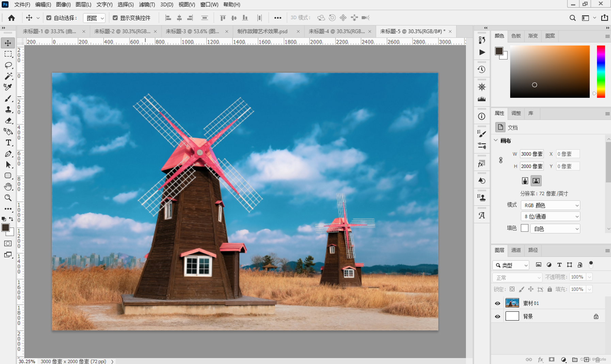Open the Histogram panel icon
This screenshot has width=611, height=364.
pos(482,99)
